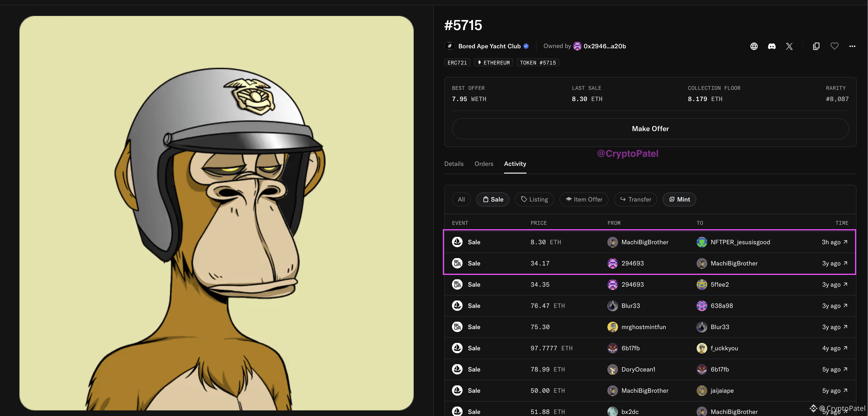The image size is (868, 416).
Task: Open the 76.47 ETH sale transaction arrow
Action: tap(845, 306)
